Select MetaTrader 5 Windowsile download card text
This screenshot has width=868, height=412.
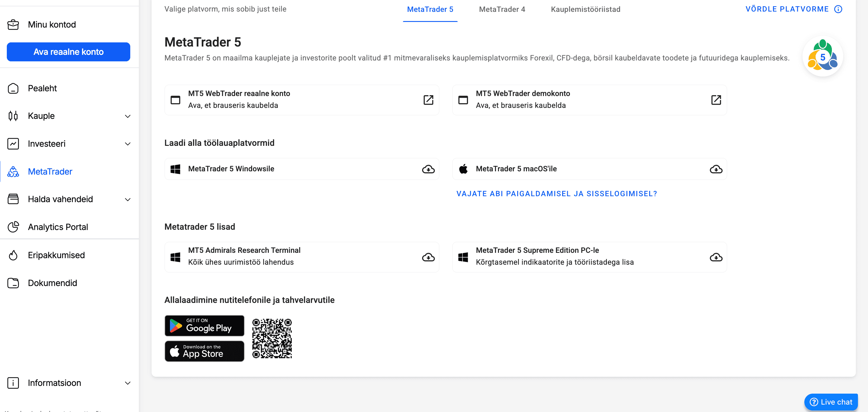click(x=231, y=169)
